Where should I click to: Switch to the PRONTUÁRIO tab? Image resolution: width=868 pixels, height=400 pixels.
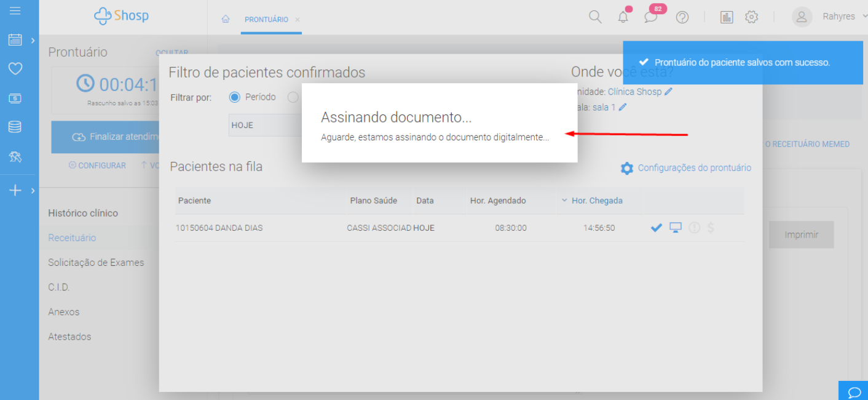[266, 20]
